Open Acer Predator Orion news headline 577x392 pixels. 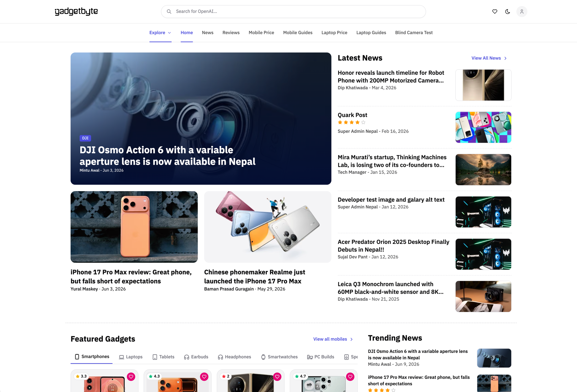click(393, 246)
